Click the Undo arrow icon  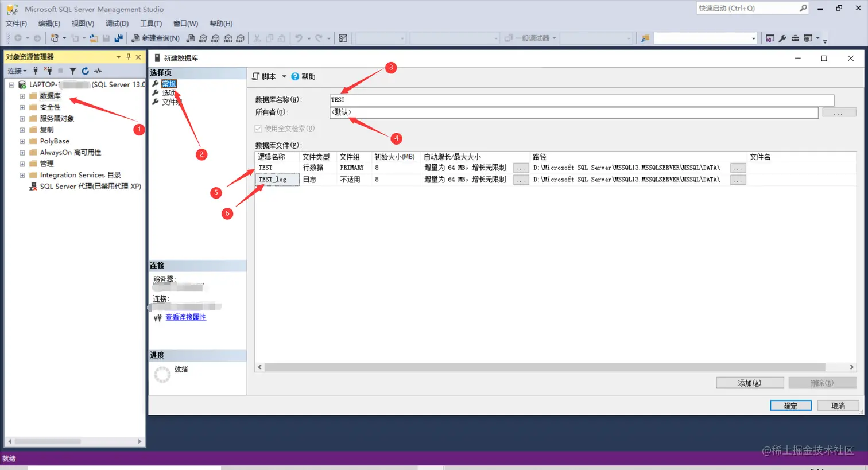point(299,38)
